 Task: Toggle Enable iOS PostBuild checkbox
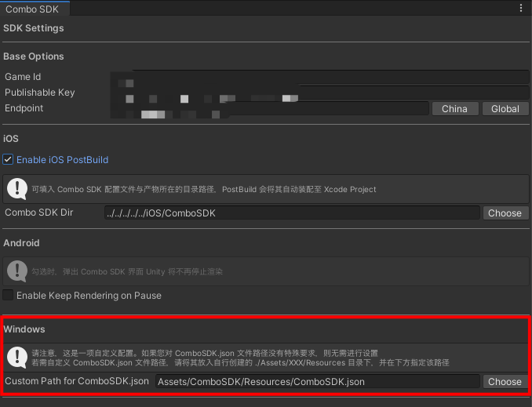pos(8,159)
